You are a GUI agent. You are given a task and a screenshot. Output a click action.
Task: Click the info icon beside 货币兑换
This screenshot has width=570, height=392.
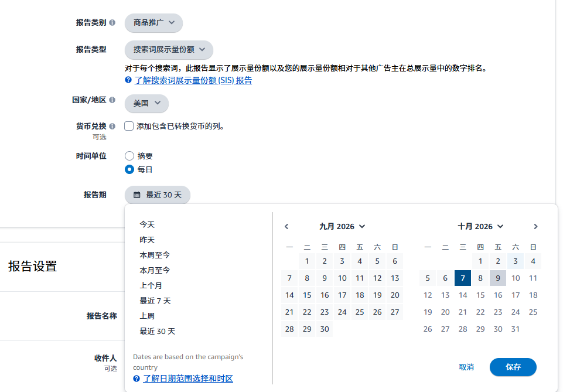[112, 126]
